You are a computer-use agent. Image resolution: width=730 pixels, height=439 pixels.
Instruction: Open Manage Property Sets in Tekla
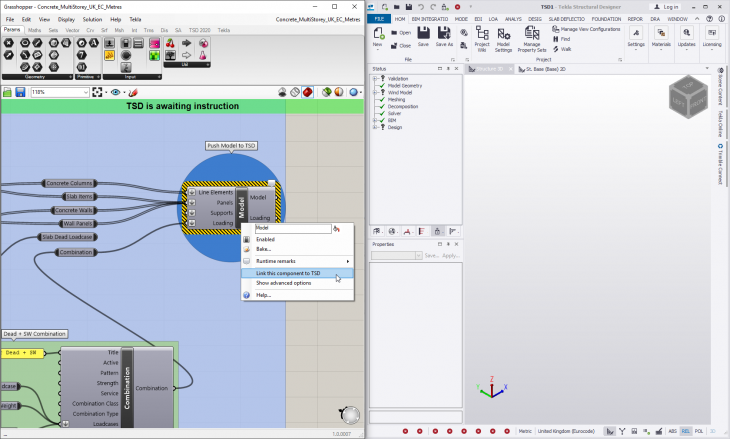point(532,39)
